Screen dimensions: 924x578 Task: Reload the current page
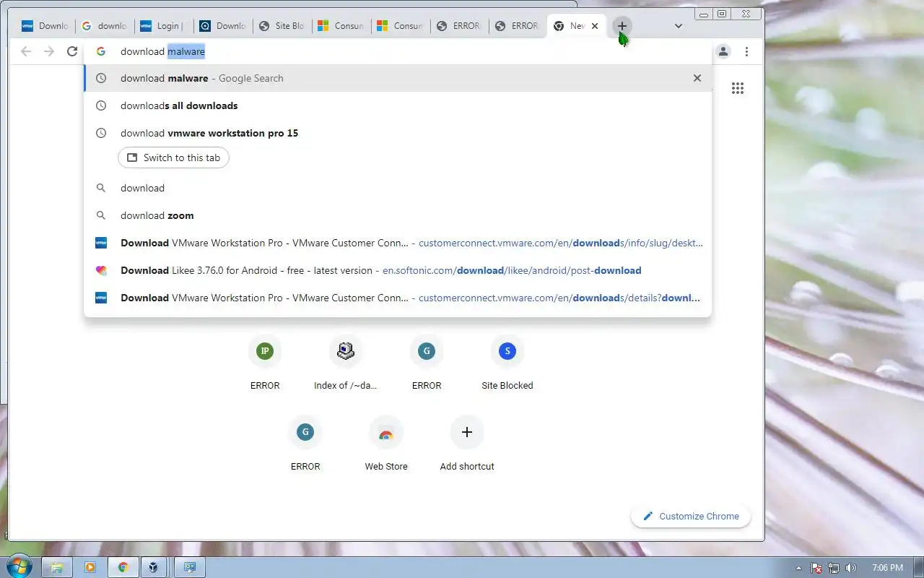click(x=72, y=51)
